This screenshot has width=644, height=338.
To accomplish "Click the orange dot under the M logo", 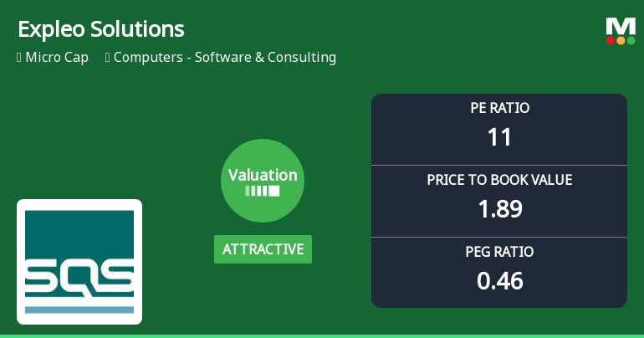I will (621, 40).
